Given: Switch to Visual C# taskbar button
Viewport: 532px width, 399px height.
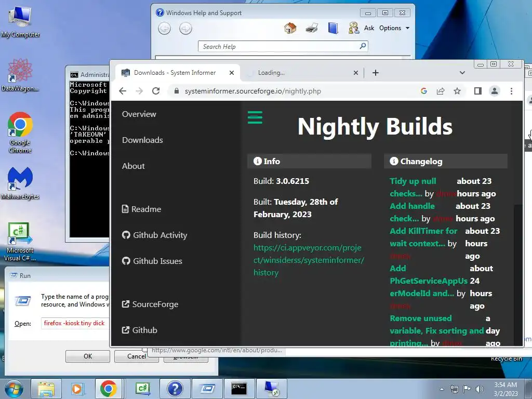Looking at the screenshot, I should (x=142, y=389).
